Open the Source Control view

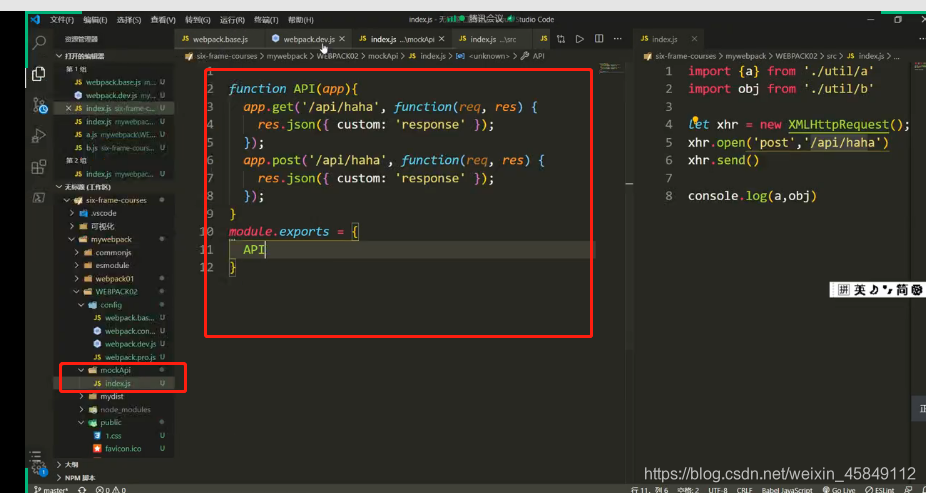(39, 105)
